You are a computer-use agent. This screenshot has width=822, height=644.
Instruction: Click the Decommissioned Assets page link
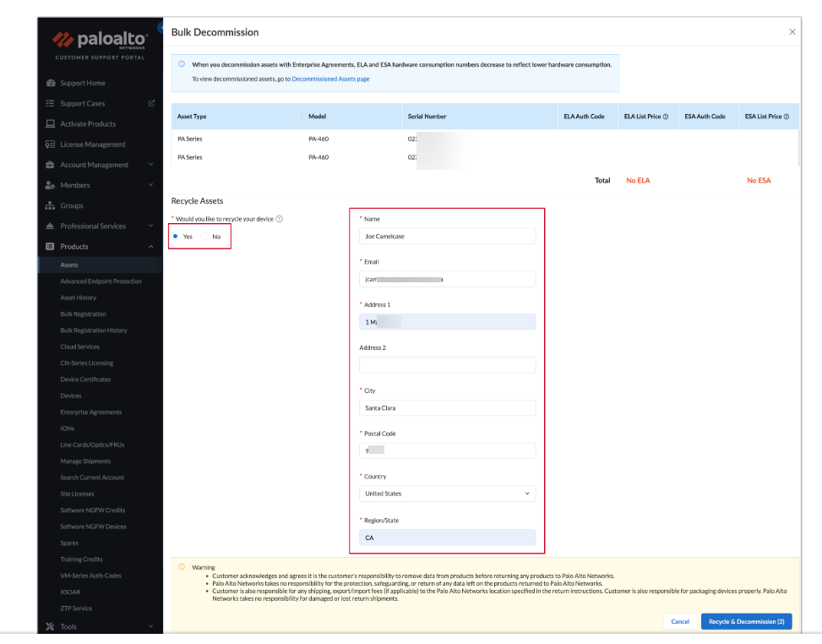tap(330, 79)
